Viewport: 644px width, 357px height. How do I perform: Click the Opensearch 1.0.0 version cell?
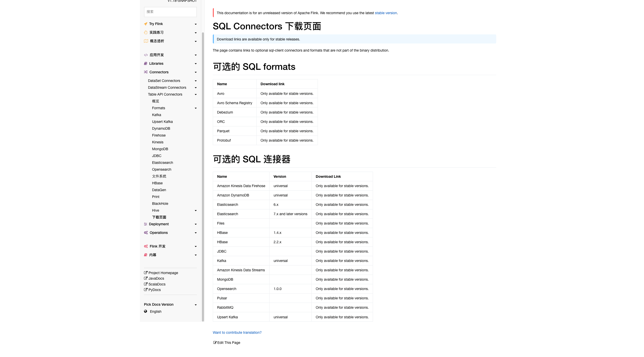[290, 289]
